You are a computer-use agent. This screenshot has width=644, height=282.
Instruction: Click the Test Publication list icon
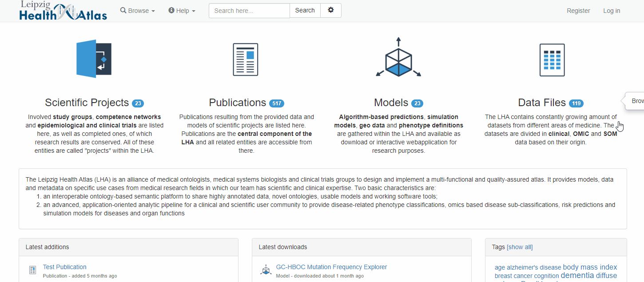click(x=32, y=270)
